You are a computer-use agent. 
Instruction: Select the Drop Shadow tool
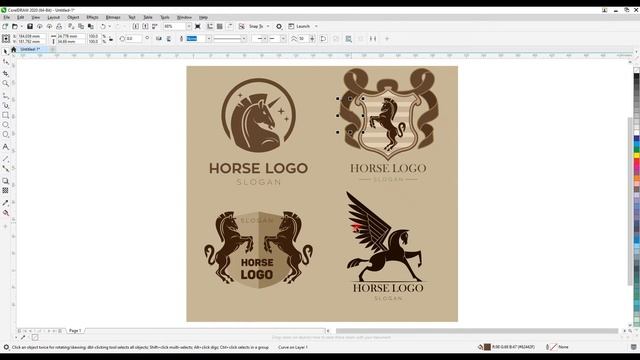[5, 181]
